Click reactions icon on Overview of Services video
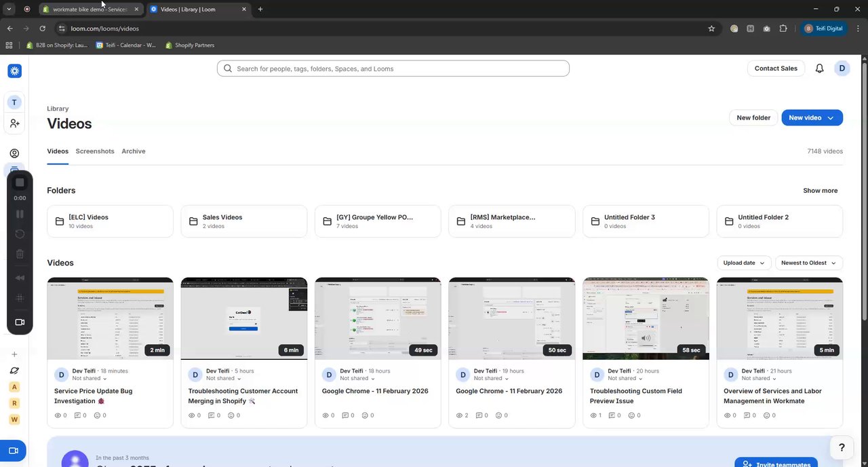The image size is (868, 467). click(768, 415)
